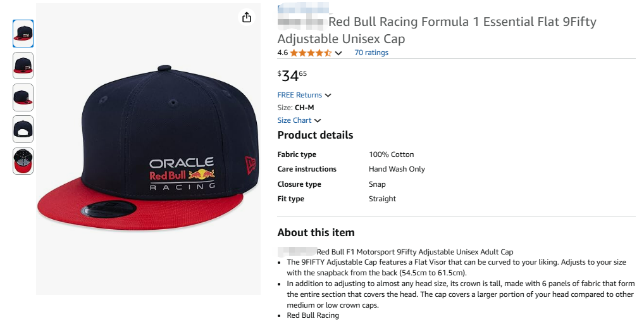This screenshot has height=326, width=644.
Task: Show the third thumbnail with side view
Action: pos(23,97)
